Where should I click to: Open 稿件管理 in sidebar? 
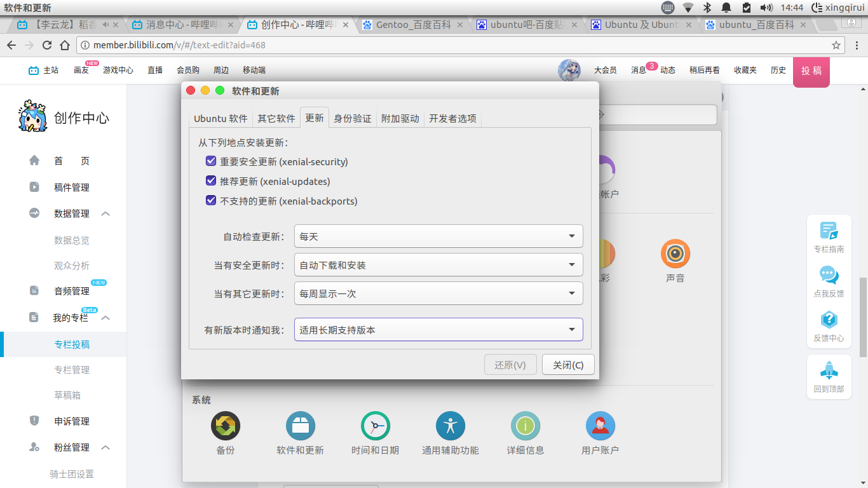tap(72, 187)
